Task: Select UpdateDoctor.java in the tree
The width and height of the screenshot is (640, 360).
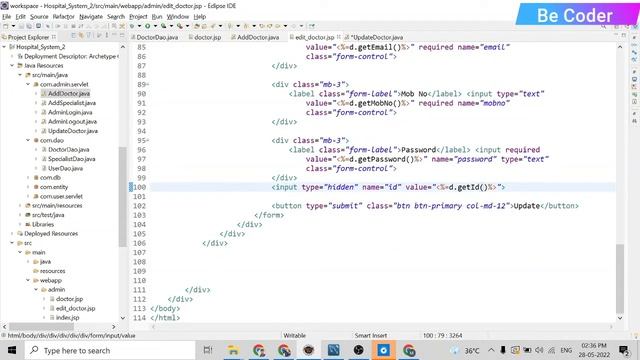Action: [73, 131]
